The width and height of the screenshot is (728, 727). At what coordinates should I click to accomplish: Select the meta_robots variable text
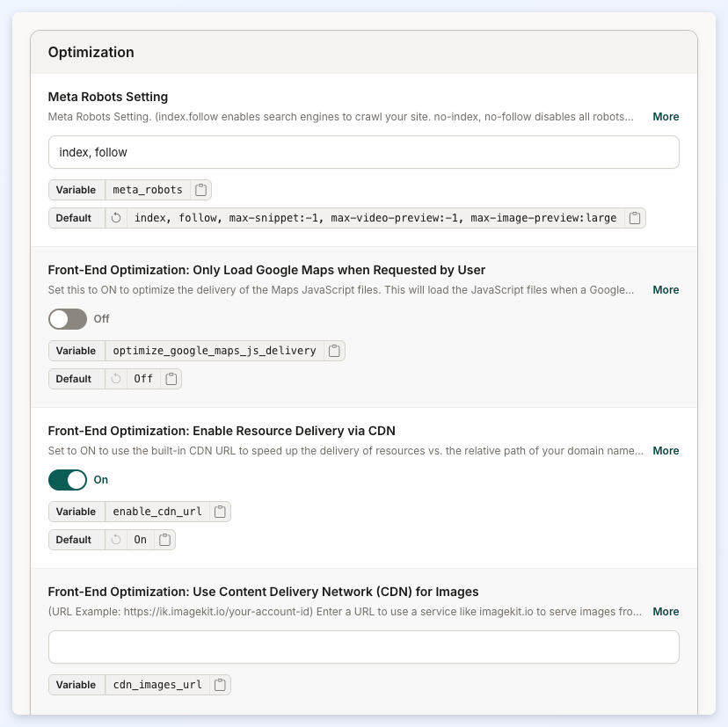coord(148,190)
